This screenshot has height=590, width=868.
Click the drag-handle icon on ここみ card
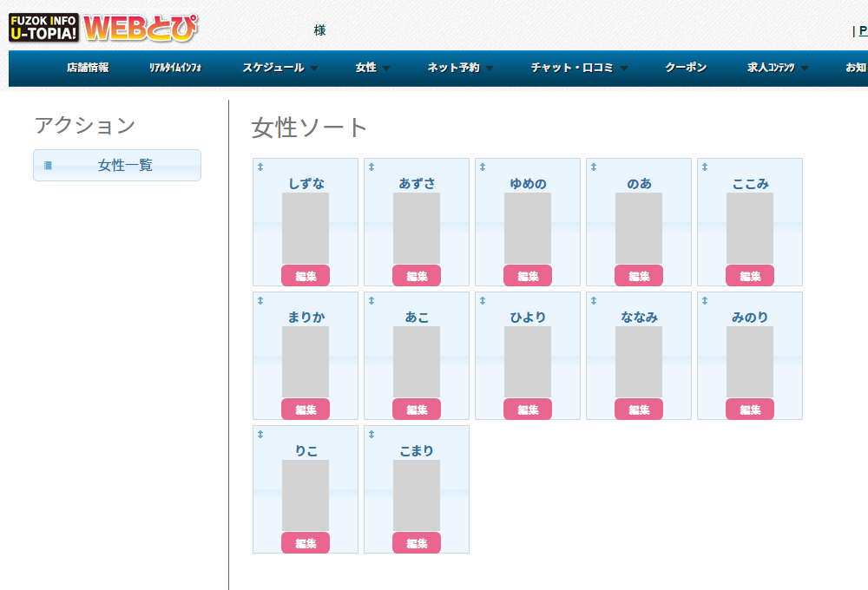click(705, 167)
